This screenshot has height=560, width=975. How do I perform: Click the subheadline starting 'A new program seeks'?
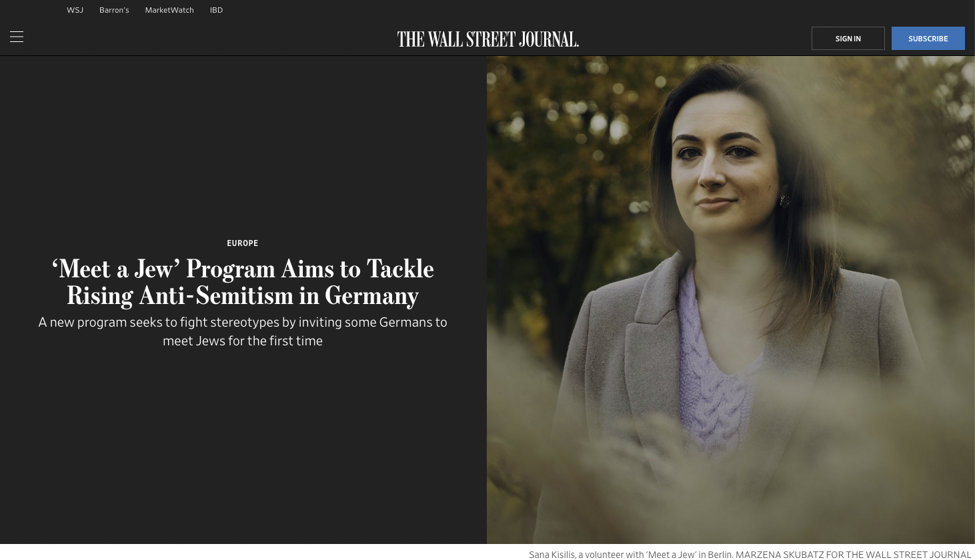pos(243,331)
